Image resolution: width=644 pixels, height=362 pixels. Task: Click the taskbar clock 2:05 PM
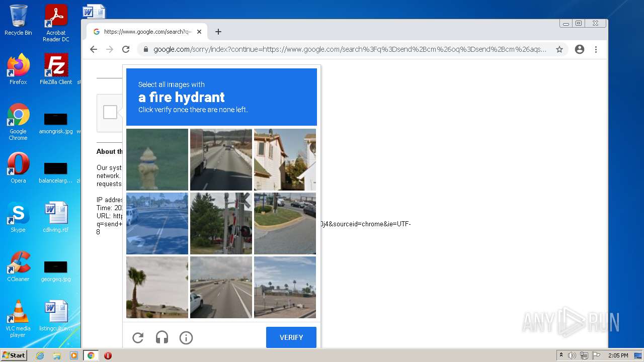tap(618, 355)
